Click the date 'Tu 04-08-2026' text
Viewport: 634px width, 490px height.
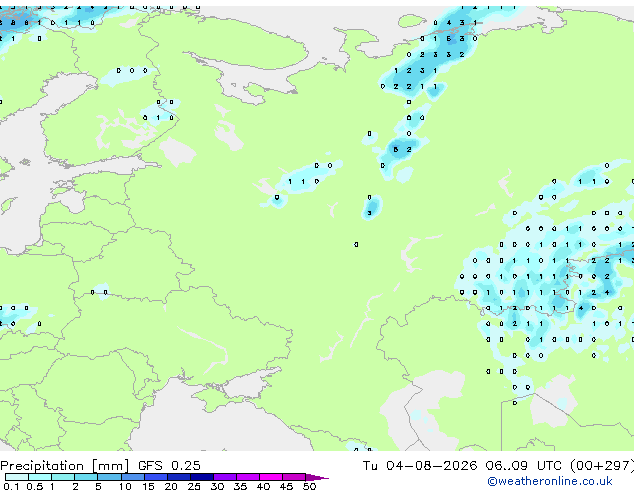click(420, 466)
